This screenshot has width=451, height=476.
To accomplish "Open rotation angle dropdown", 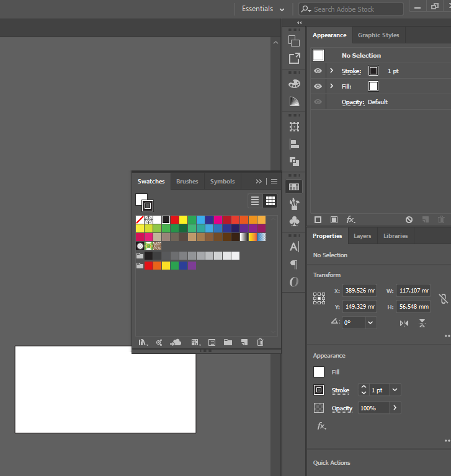I will [370, 323].
